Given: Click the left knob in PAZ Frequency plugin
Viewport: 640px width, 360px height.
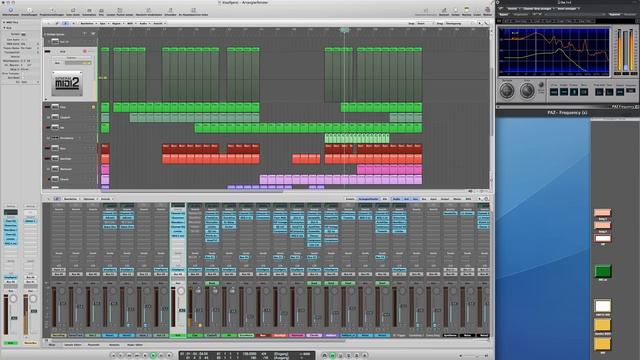Looking at the screenshot, I should pos(507,91).
